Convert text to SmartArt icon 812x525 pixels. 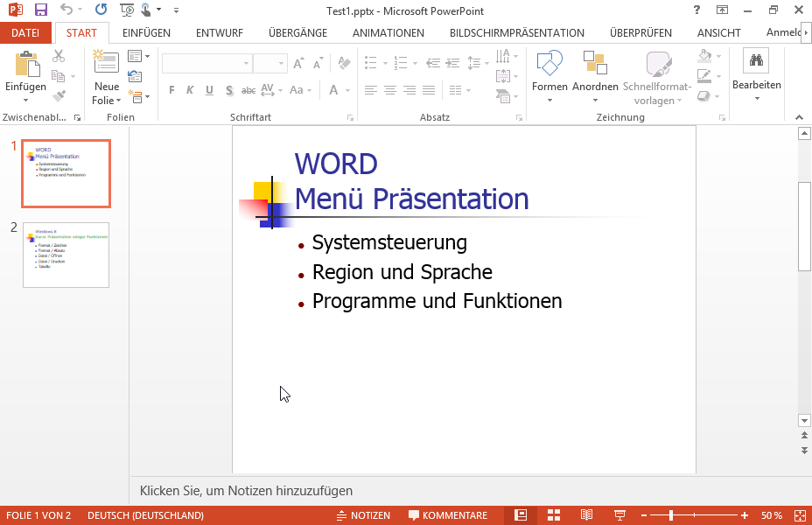(503, 95)
